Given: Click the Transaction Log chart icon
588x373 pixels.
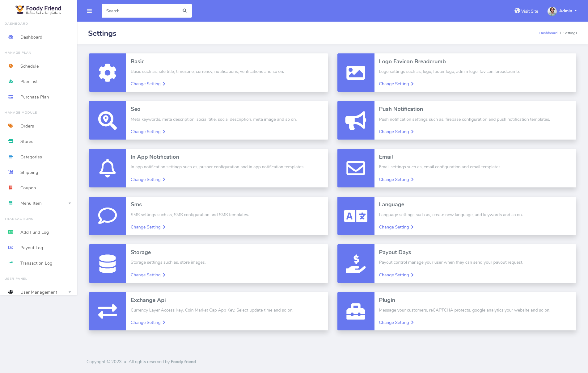Looking at the screenshot, I should tap(11, 263).
